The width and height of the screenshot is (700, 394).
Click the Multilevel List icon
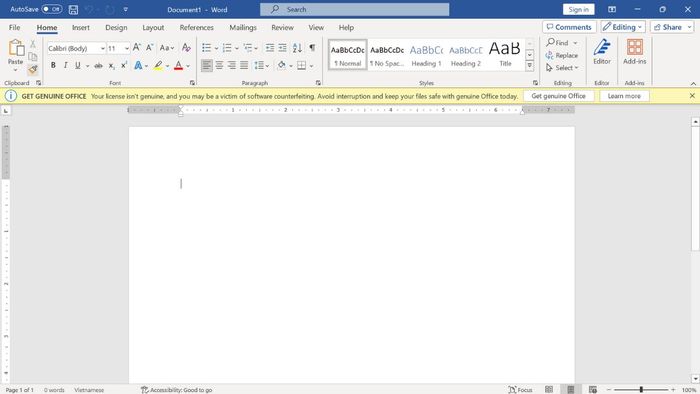tap(248, 47)
